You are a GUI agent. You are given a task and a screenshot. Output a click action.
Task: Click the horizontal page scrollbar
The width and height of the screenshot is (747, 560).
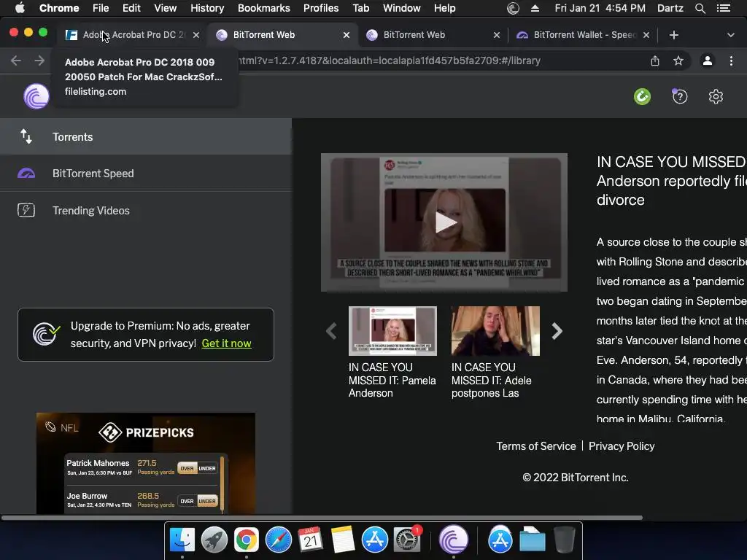[x=322, y=518]
